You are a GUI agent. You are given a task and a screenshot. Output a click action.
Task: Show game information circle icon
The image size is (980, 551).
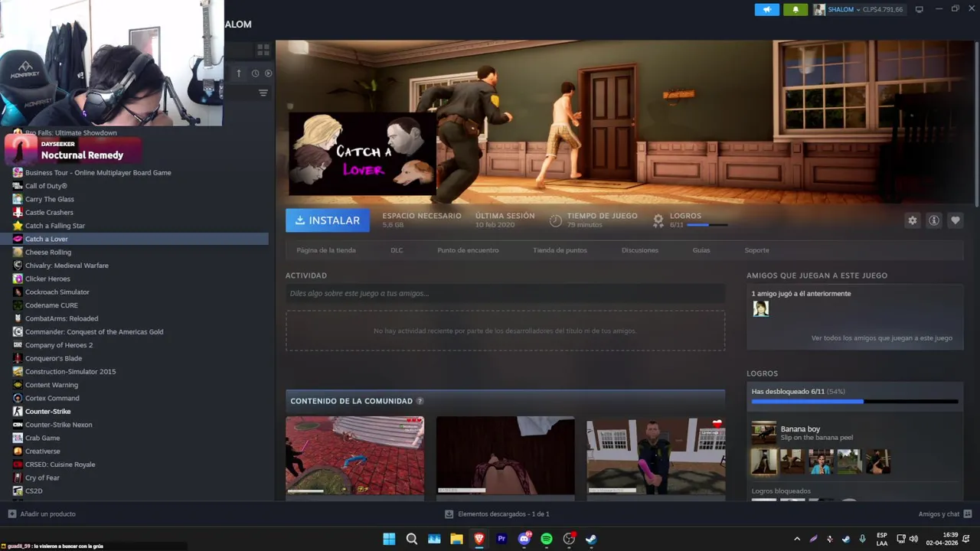click(x=933, y=220)
